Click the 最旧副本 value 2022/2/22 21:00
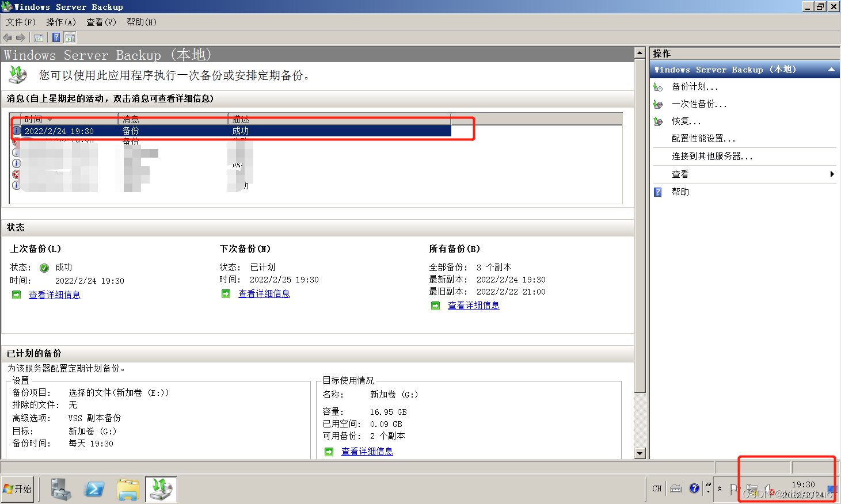 (511, 292)
